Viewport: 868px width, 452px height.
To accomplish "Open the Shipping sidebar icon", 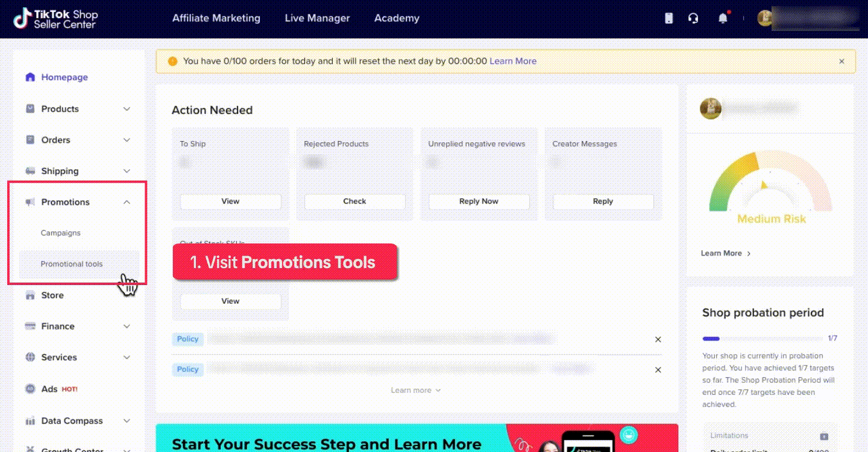I will point(30,171).
